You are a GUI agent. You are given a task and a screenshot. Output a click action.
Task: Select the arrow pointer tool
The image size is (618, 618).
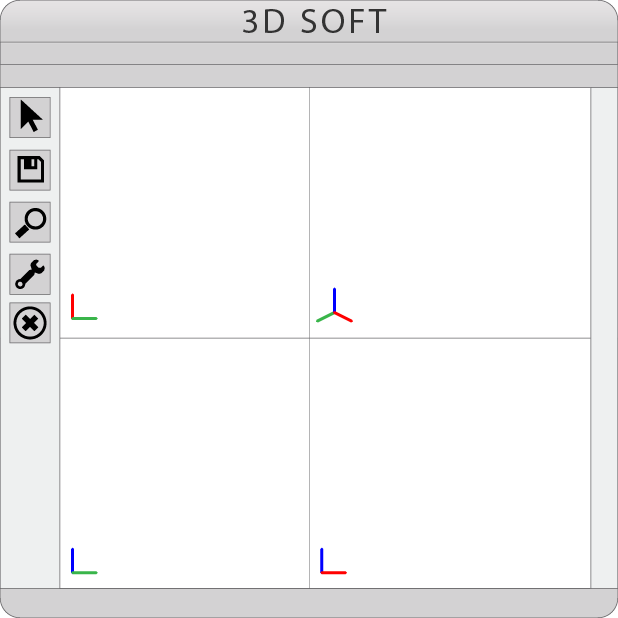[x=30, y=117]
